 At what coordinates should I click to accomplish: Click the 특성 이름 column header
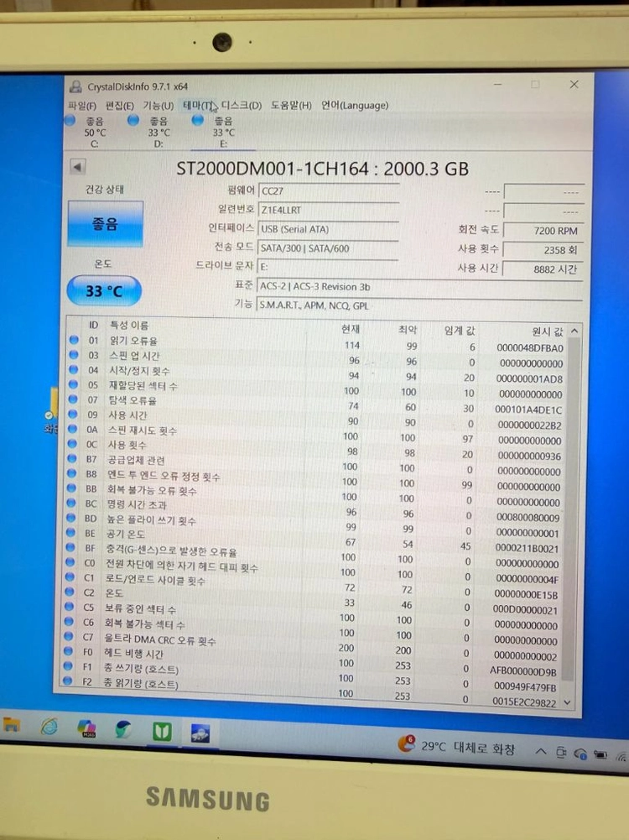click(x=129, y=326)
